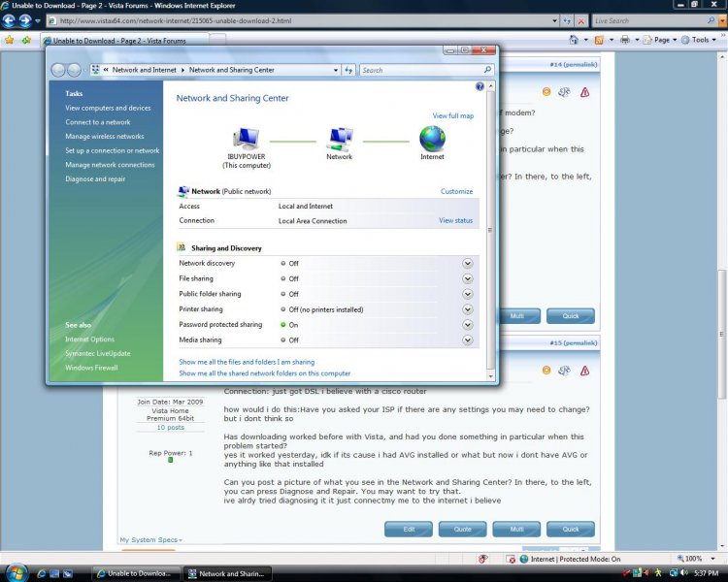The image size is (728, 582).
Task: Go forward in Internet Explorer
Action: [x=25, y=20]
